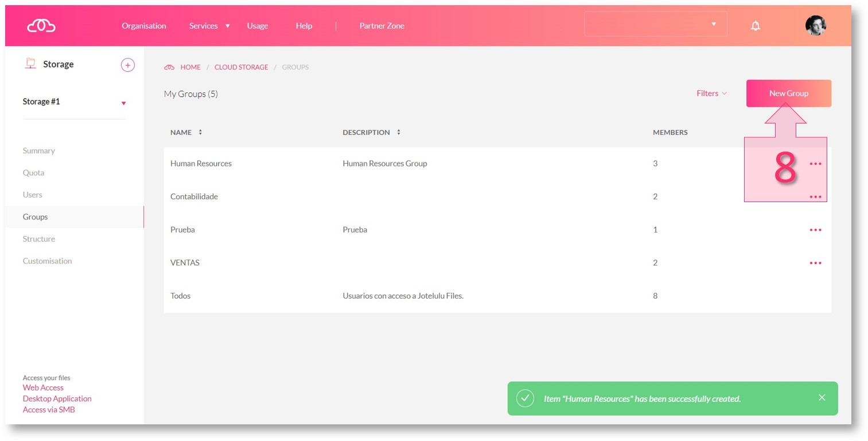Navigate to Cloud Storage breadcrumb
This screenshot has height=441, width=868.
coord(241,67)
